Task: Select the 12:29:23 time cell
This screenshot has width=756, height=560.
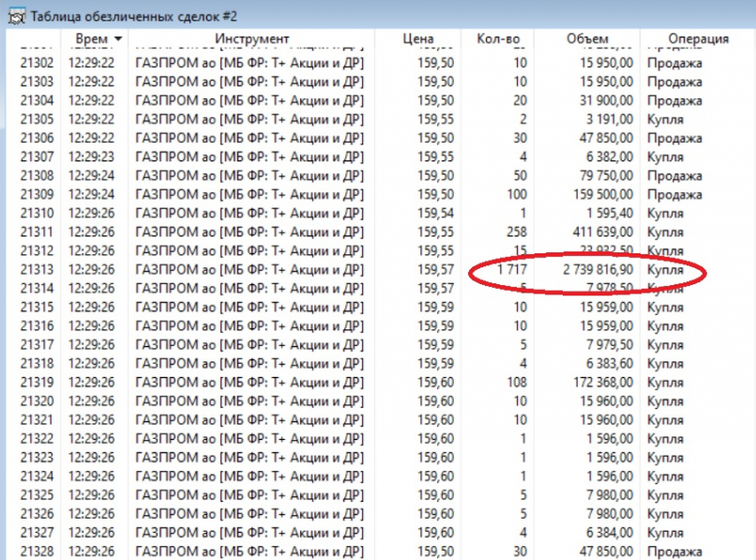Action: coord(91,158)
